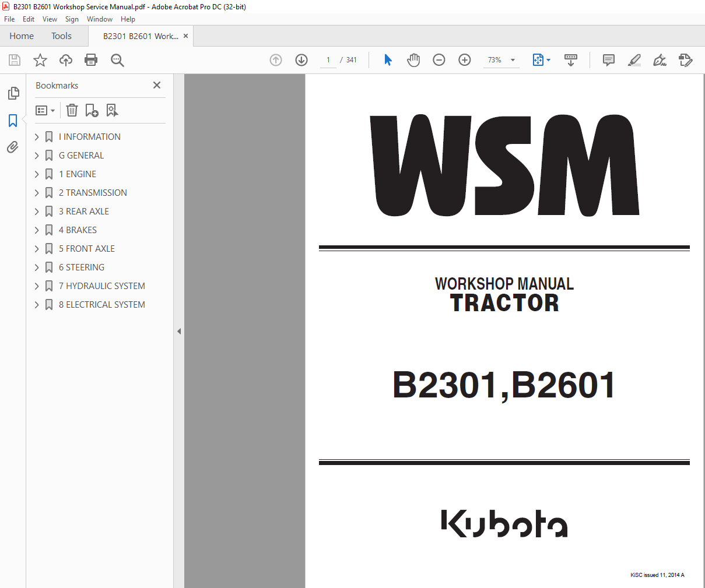The width and height of the screenshot is (705, 588).
Task: Open the View menu
Action: [x=50, y=19]
